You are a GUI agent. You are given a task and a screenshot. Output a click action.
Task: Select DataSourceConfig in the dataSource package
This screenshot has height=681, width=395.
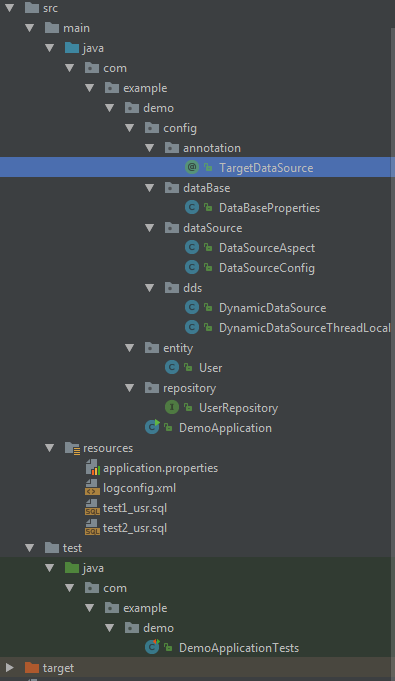tap(267, 268)
